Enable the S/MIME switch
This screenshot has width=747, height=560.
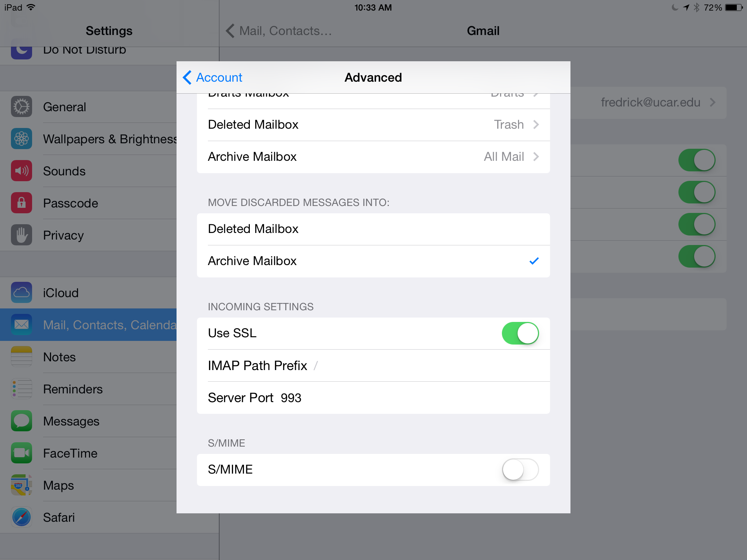click(x=520, y=470)
